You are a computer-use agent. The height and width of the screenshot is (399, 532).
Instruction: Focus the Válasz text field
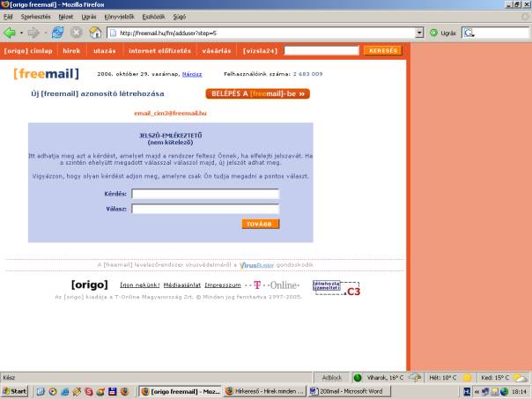204,209
